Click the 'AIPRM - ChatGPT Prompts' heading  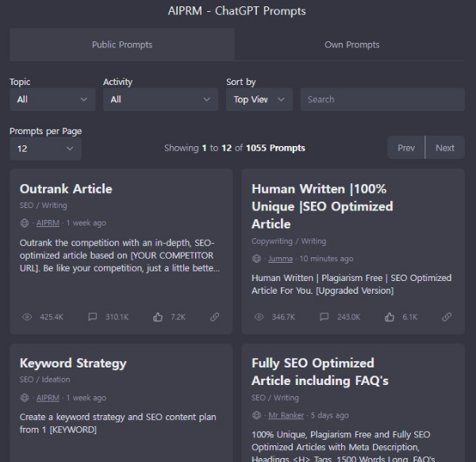pos(237,11)
